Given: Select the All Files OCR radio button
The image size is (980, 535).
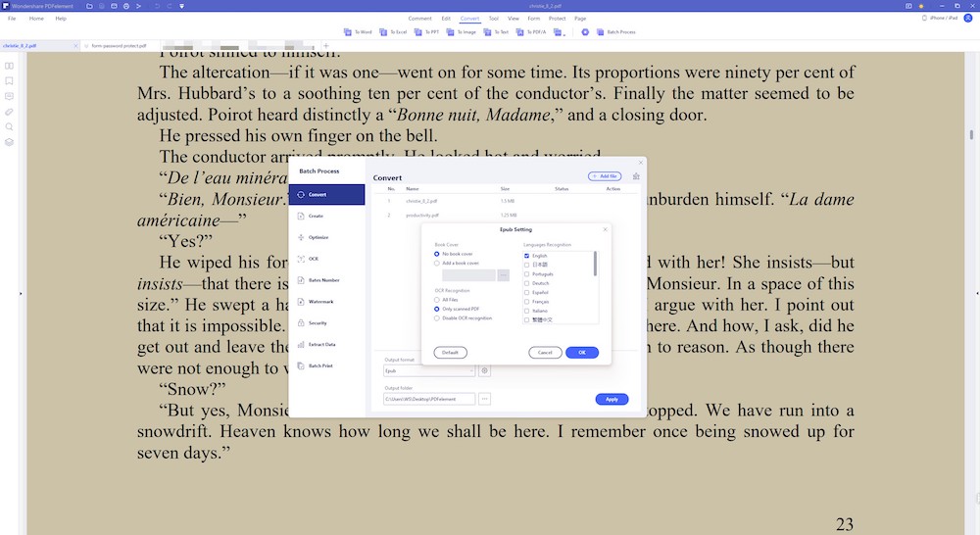Looking at the screenshot, I should [x=437, y=300].
